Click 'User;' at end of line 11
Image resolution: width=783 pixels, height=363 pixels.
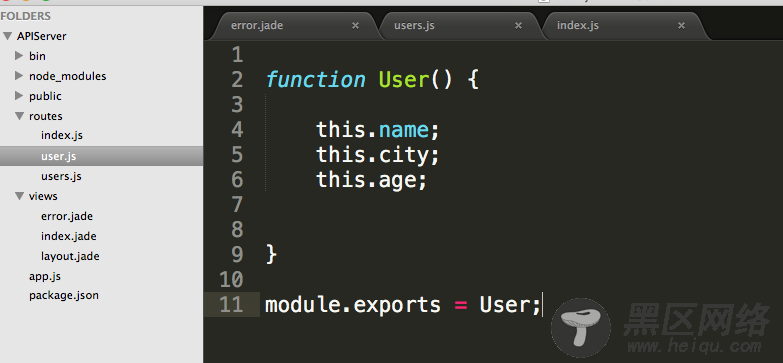(510, 305)
